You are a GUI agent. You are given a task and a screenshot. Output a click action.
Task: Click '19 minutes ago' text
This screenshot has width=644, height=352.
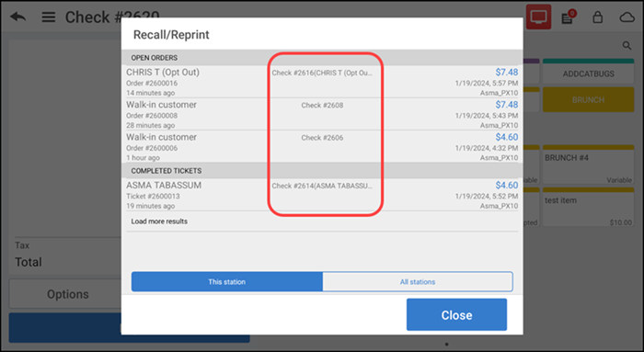point(150,207)
